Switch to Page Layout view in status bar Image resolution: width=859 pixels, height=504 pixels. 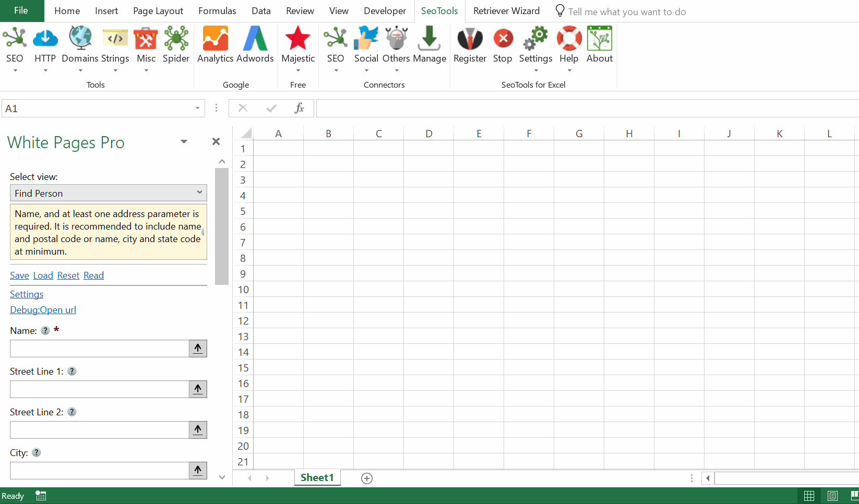click(833, 496)
